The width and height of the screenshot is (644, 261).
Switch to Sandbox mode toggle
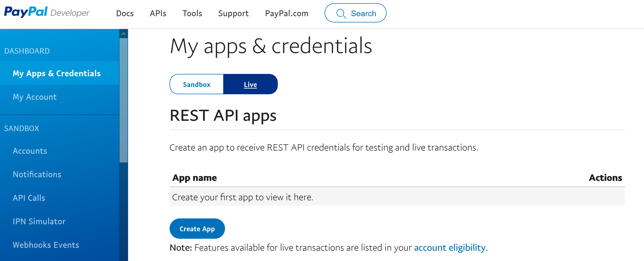(196, 84)
